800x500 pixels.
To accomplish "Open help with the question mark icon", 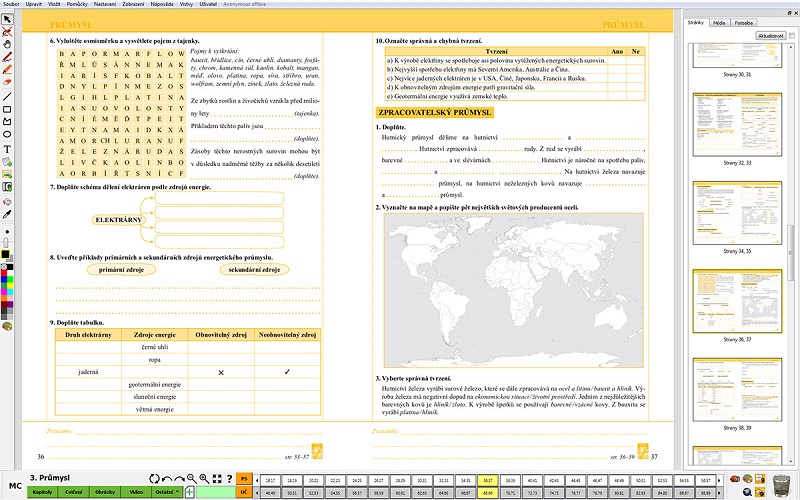I will 229,479.
